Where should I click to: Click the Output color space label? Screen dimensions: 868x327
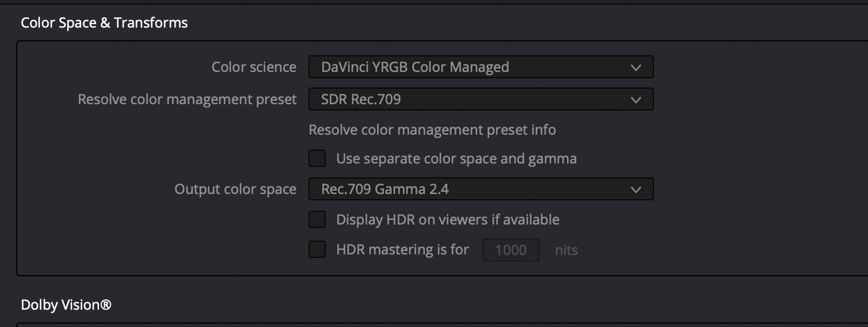pos(235,189)
